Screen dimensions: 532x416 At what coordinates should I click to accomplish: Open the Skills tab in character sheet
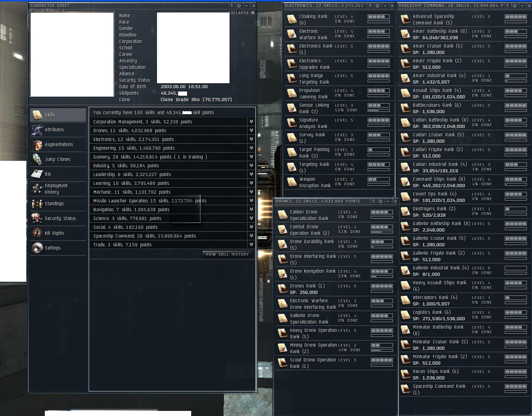(x=58, y=115)
